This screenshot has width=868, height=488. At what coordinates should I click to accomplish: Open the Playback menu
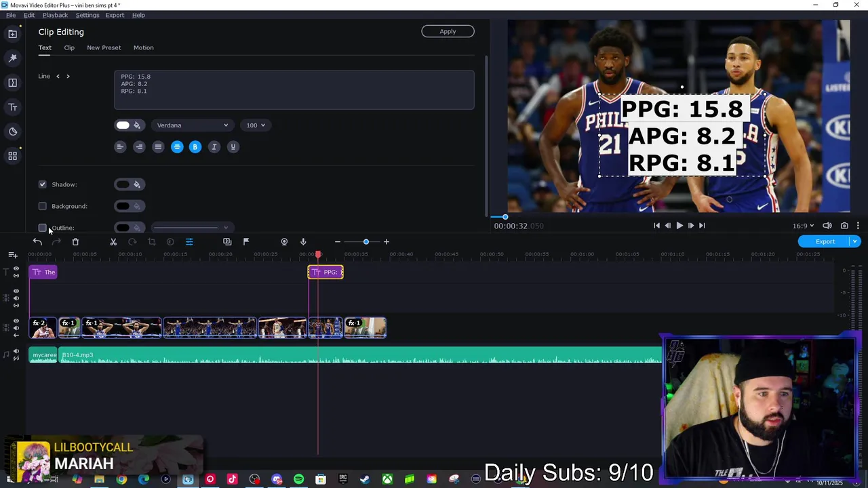coord(55,15)
